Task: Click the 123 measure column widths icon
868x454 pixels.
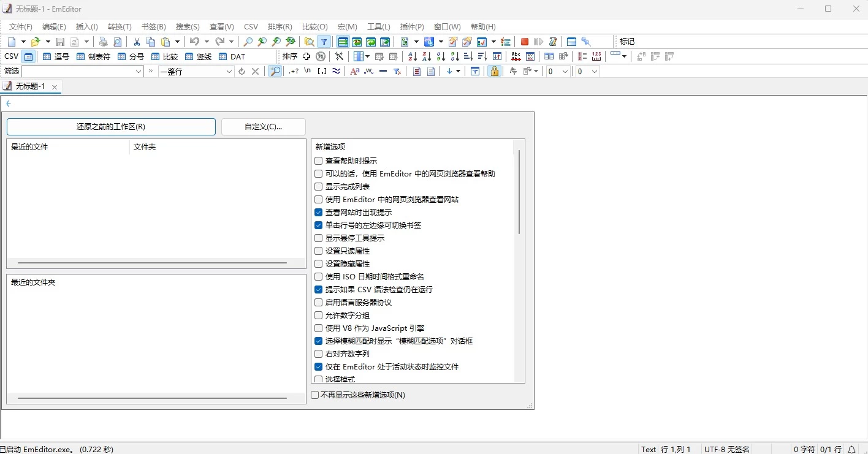Action: [595, 56]
